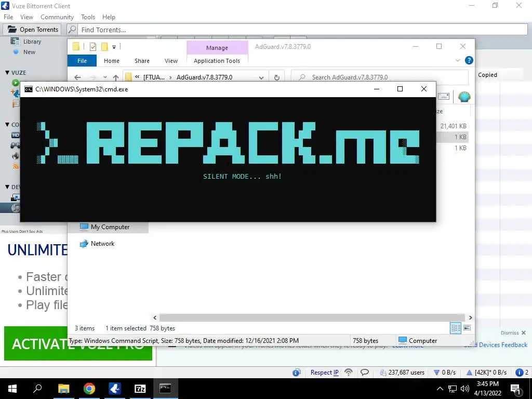The height and width of the screenshot is (399, 532).
Task: Click the horizontal scrollbar right arrow
Action: click(x=470, y=317)
